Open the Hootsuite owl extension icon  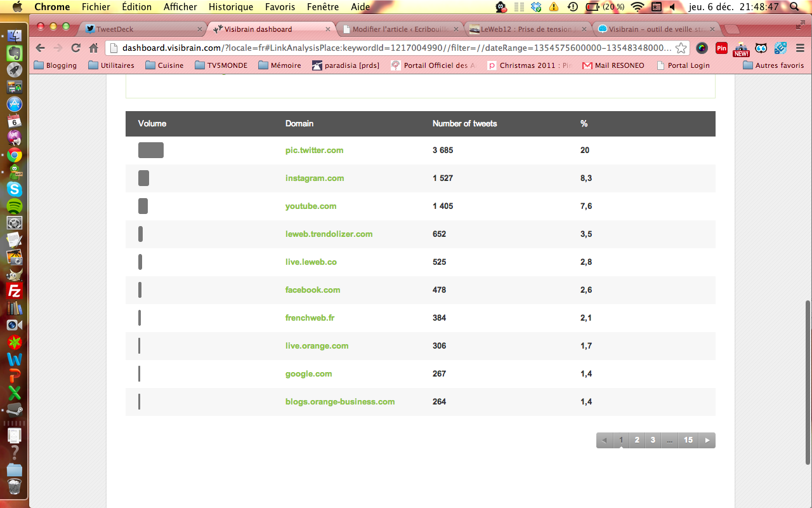[761, 48]
